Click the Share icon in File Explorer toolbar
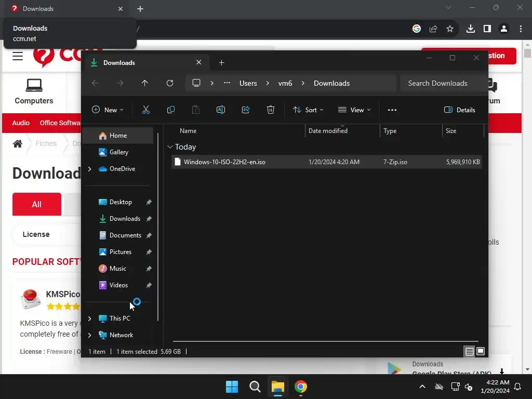Image resolution: width=532 pixels, height=399 pixels. [x=246, y=110]
